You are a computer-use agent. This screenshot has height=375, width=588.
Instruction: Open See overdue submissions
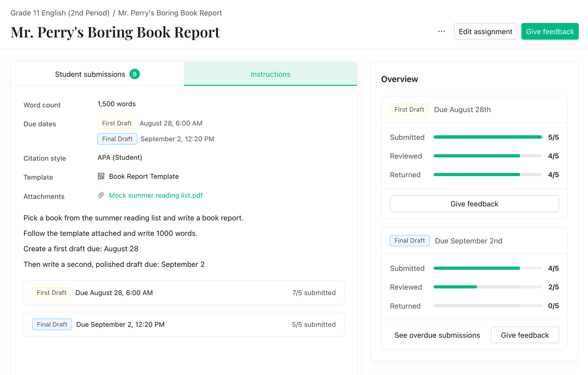click(437, 335)
